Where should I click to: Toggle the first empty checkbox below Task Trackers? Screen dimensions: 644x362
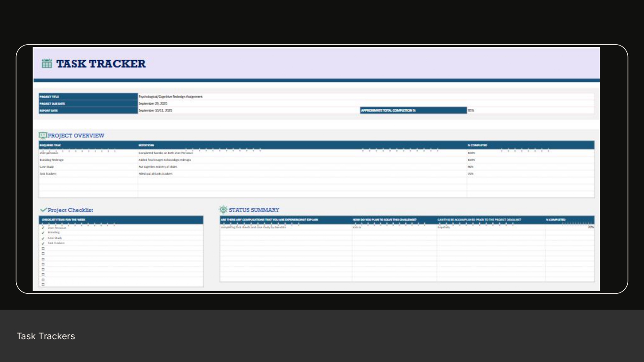coord(43,248)
